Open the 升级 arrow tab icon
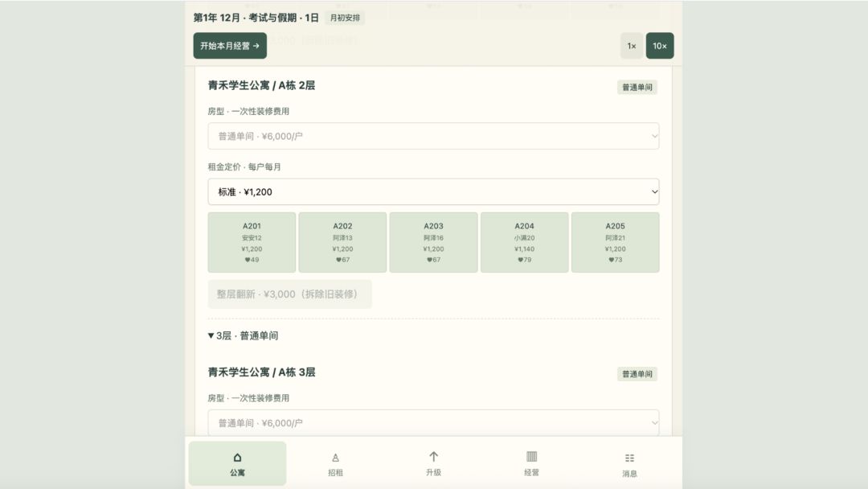Image resolution: width=868 pixels, height=489 pixels. 433,457
